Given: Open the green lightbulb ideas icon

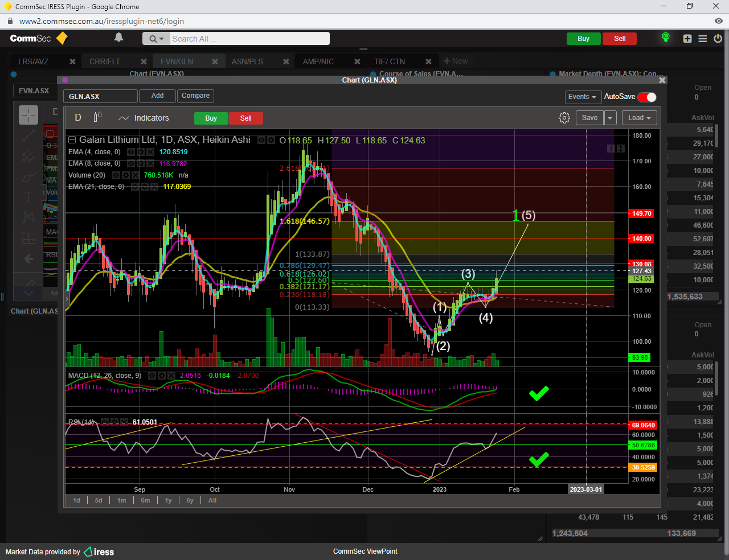Looking at the screenshot, I should click(665, 38).
